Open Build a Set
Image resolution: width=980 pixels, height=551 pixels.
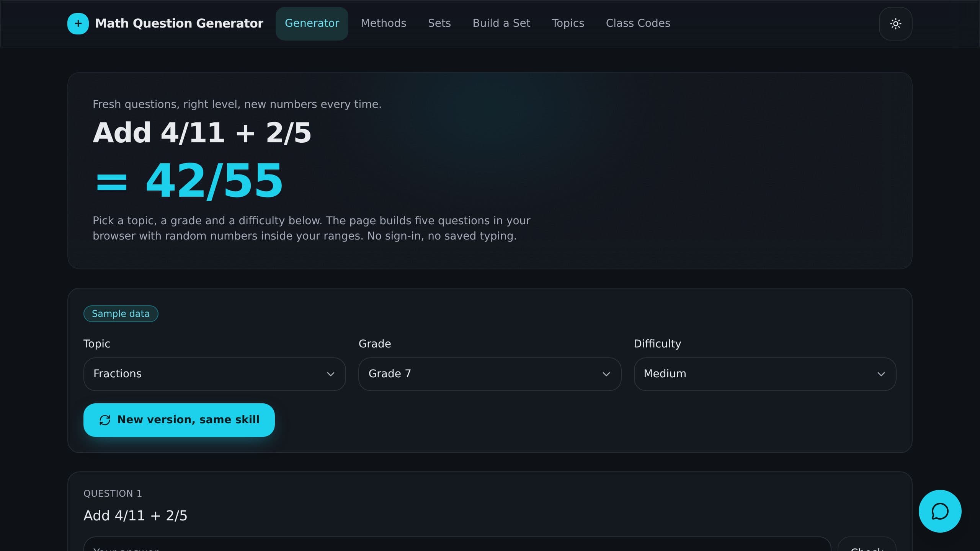click(x=501, y=23)
